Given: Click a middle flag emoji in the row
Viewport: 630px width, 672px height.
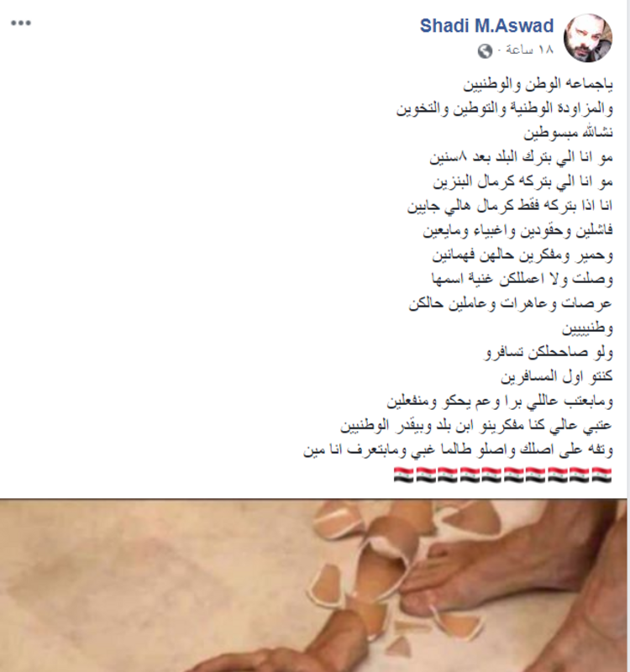Looking at the screenshot, I should coord(491,475).
